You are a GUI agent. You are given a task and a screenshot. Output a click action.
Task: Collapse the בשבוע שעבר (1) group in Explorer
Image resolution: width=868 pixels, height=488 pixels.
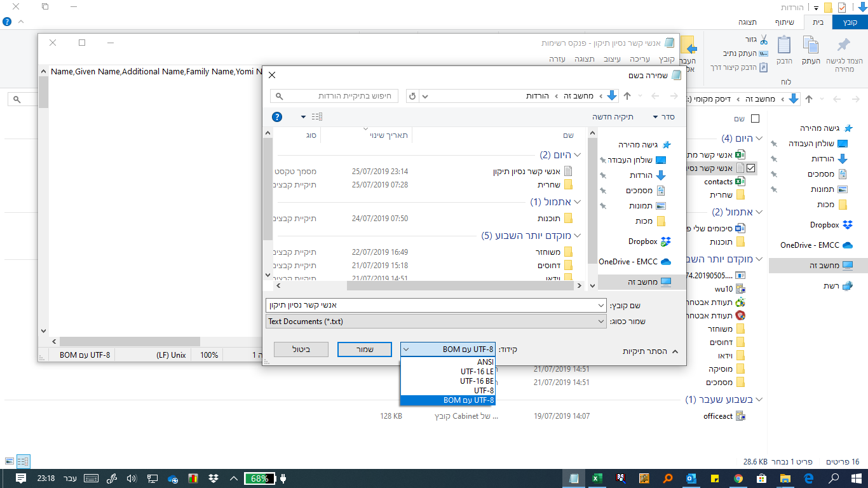point(758,400)
